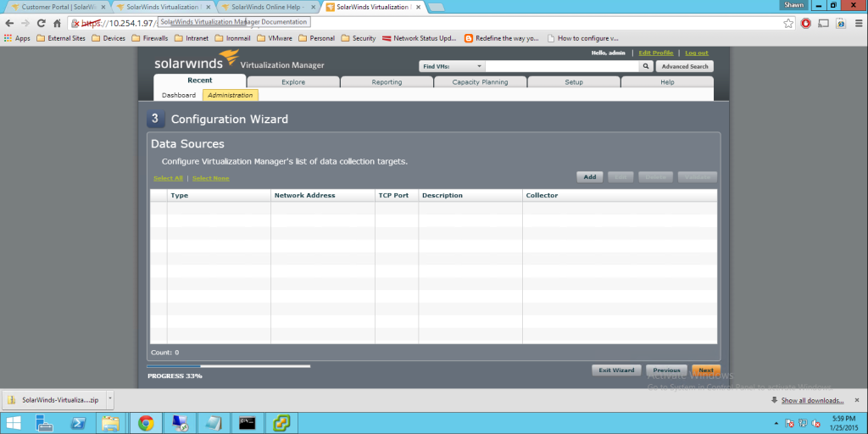Open the Network Status Upd... bookmark

click(420, 38)
